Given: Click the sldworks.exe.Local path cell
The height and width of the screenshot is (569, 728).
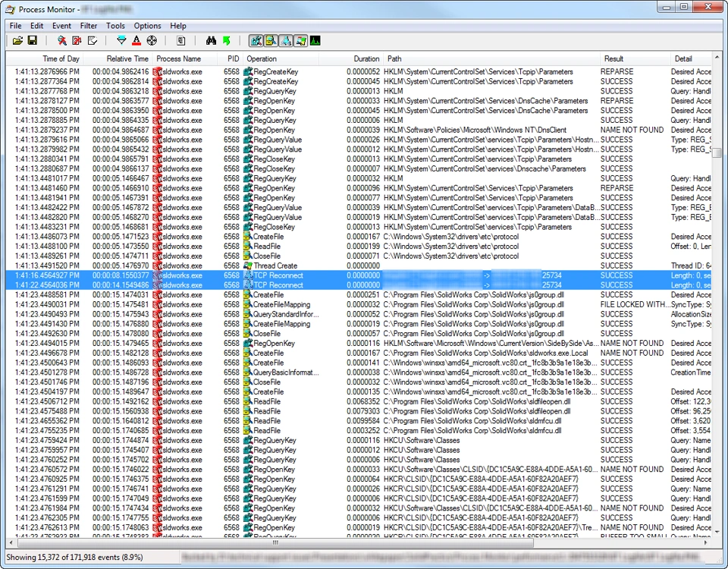Looking at the screenshot, I should (485, 353).
